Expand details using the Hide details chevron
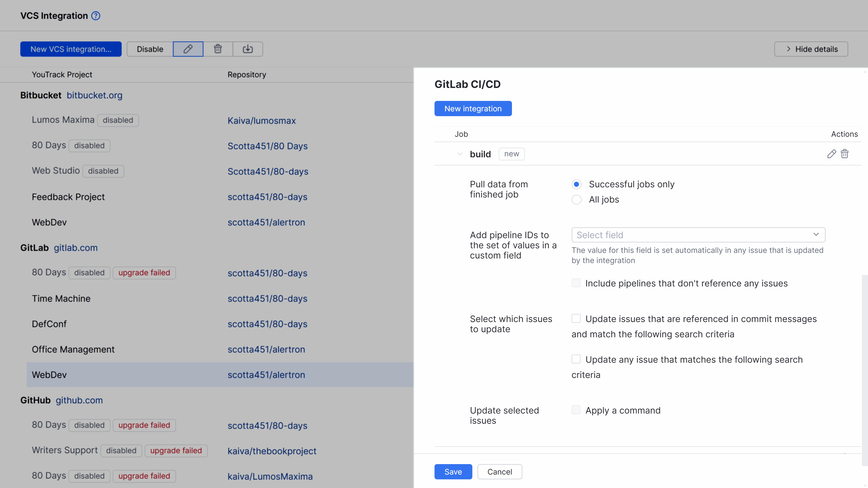868x488 pixels. (788, 49)
